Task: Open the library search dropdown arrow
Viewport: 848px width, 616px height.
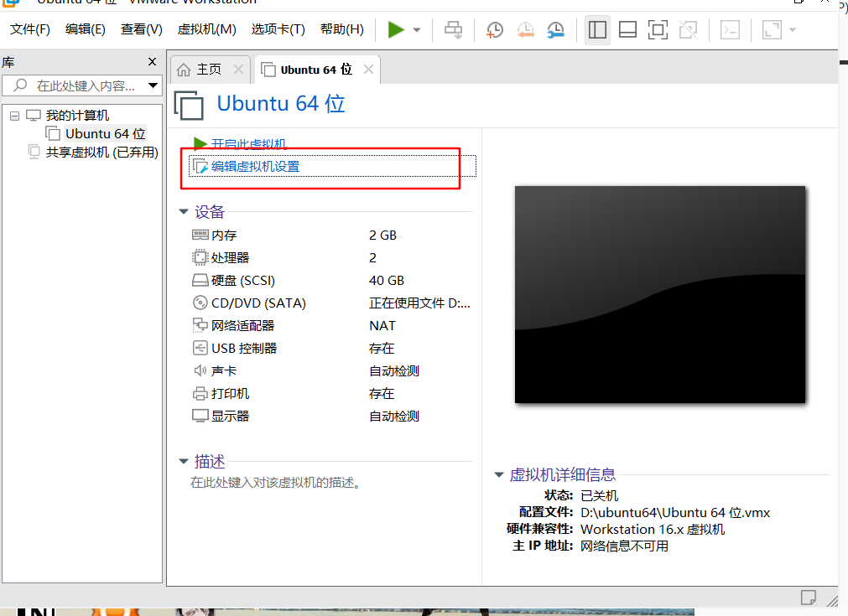Action: tap(153, 85)
